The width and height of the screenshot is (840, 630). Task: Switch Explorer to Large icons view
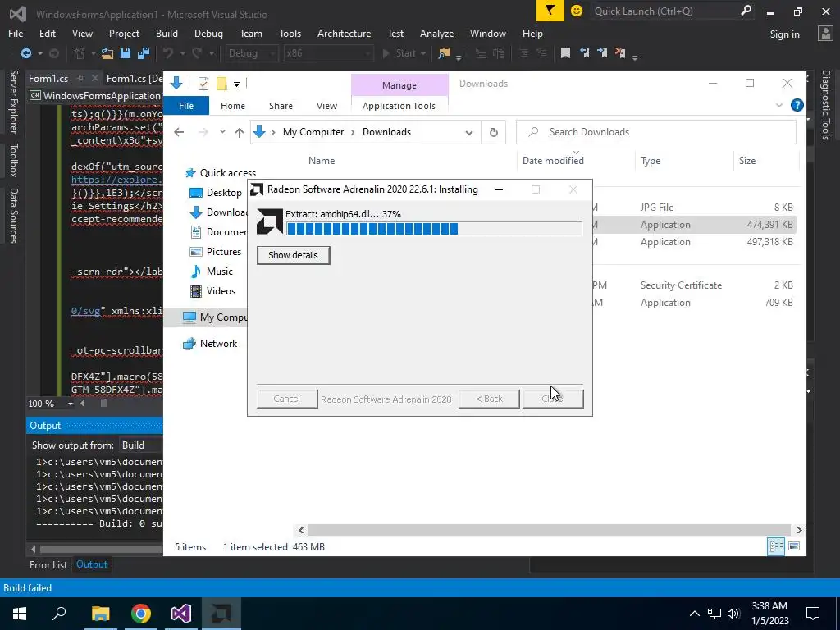[794, 546]
